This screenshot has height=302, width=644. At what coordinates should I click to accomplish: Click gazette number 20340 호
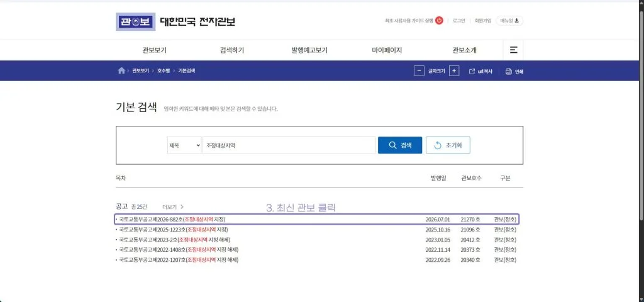click(x=470, y=260)
